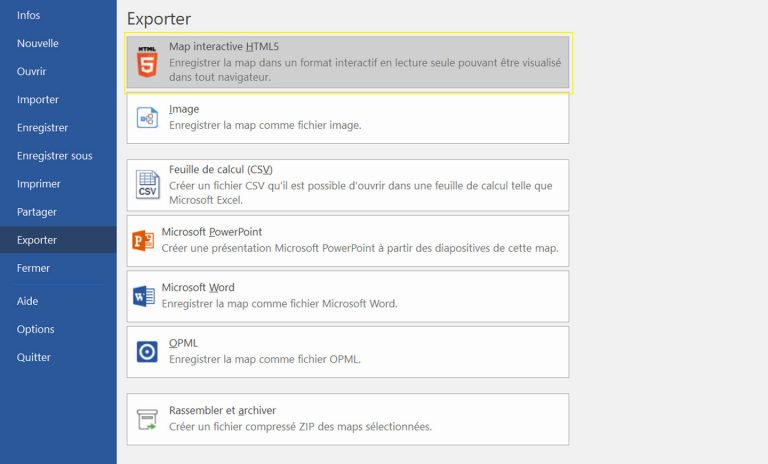Click the CSV spreadsheet icon

(x=147, y=185)
